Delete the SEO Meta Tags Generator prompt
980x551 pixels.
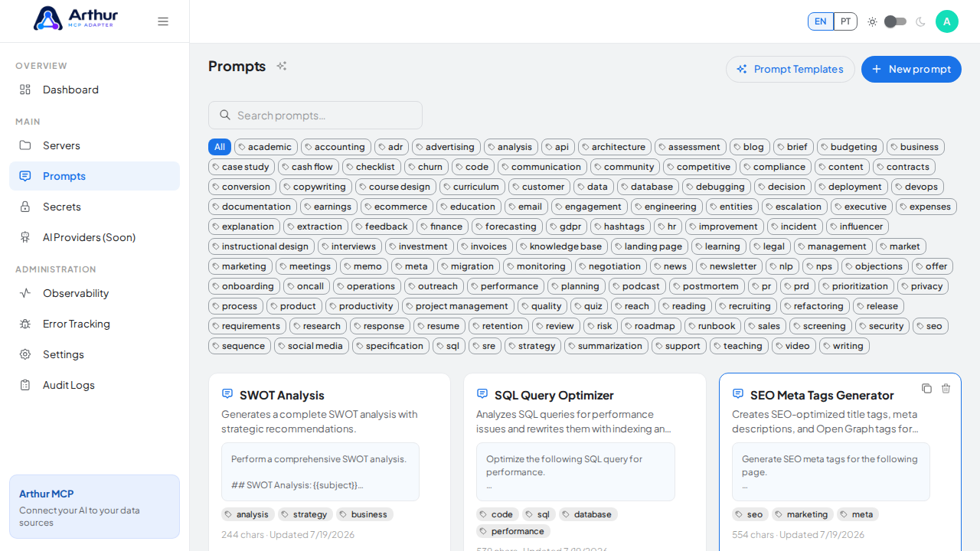[x=946, y=389]
